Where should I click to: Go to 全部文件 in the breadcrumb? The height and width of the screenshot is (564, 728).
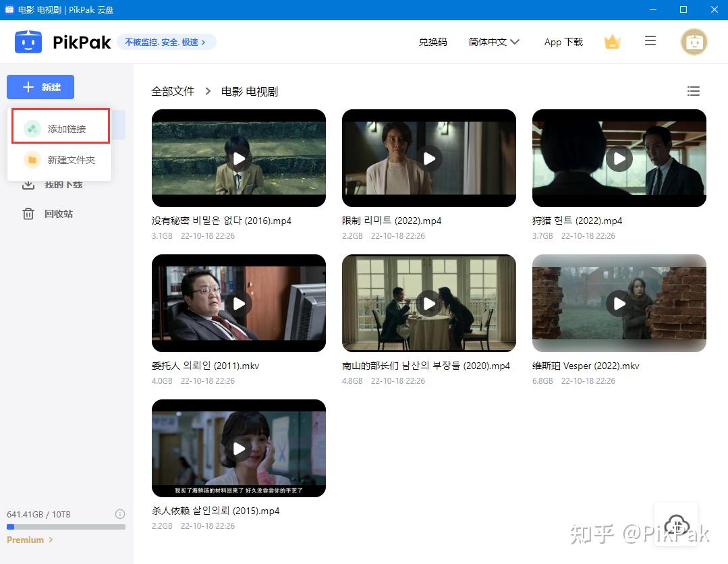tap(173, 91)
